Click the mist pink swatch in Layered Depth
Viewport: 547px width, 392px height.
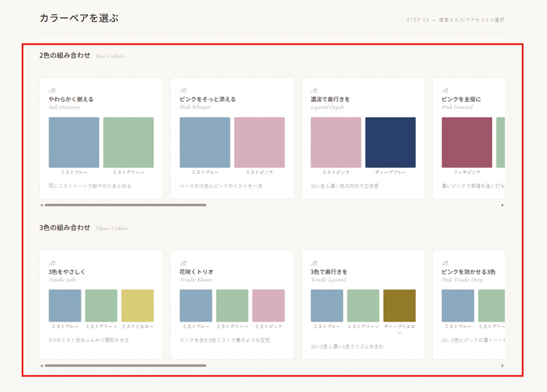point(336,142)
